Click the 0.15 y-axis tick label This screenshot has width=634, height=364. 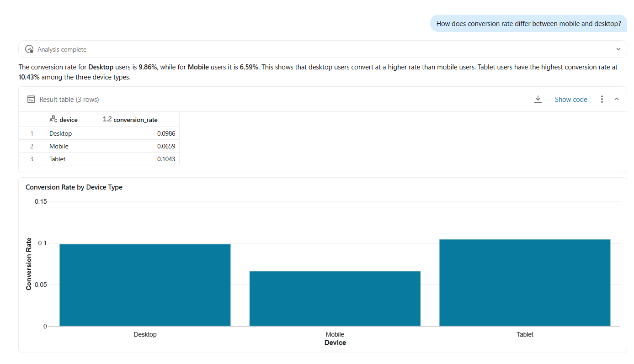41,202
